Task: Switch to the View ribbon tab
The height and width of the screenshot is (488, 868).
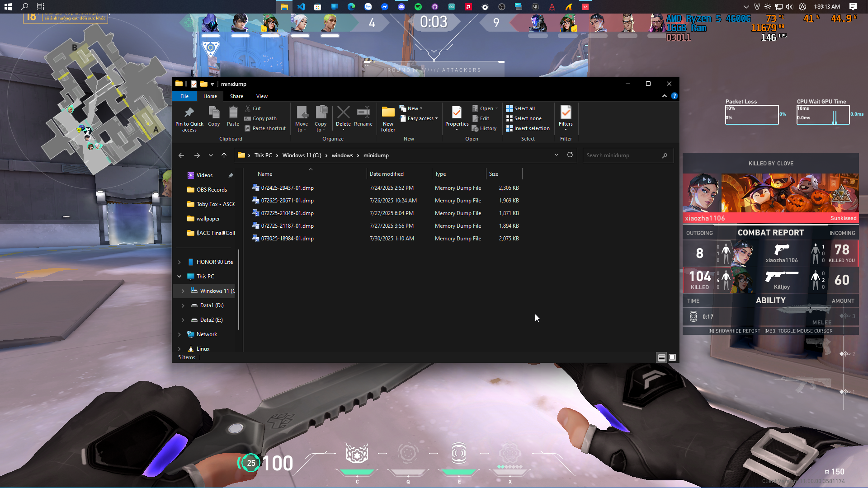Action: point(262,96)
